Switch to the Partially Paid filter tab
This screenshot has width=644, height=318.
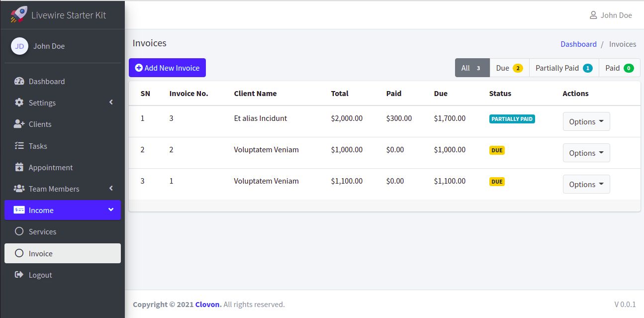click(564, 68)
